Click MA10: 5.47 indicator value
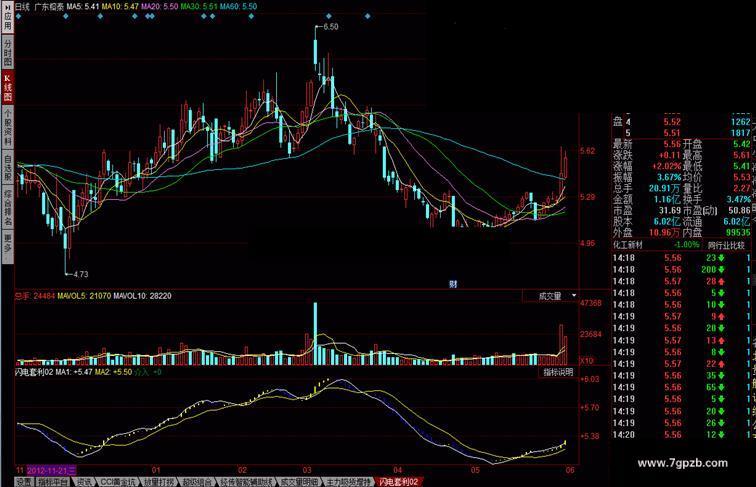 (x=120, y=7)
